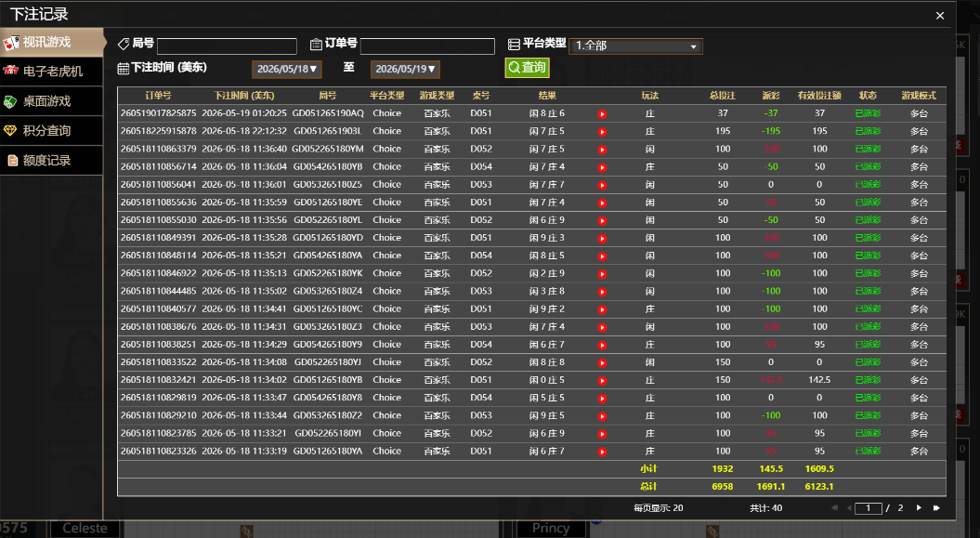Screen dimensions: 980x538
Task: Click the 下注时间 (美东) column header
Action: [243, 96]
